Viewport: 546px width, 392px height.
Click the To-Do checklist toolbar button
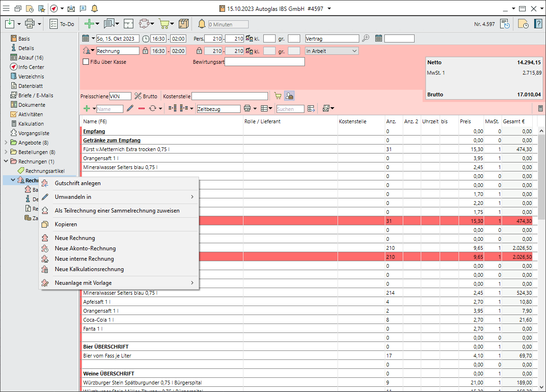pyautogui.click(x=62, y=24)
